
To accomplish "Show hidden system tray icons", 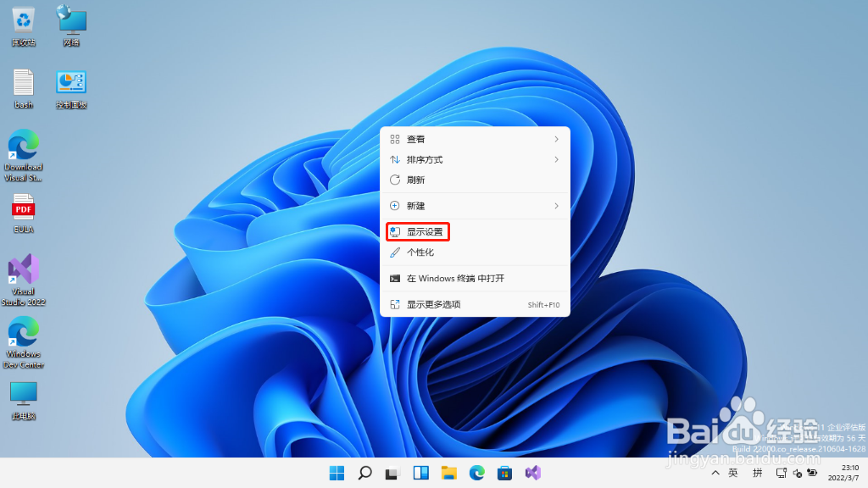I will point(715,473).
